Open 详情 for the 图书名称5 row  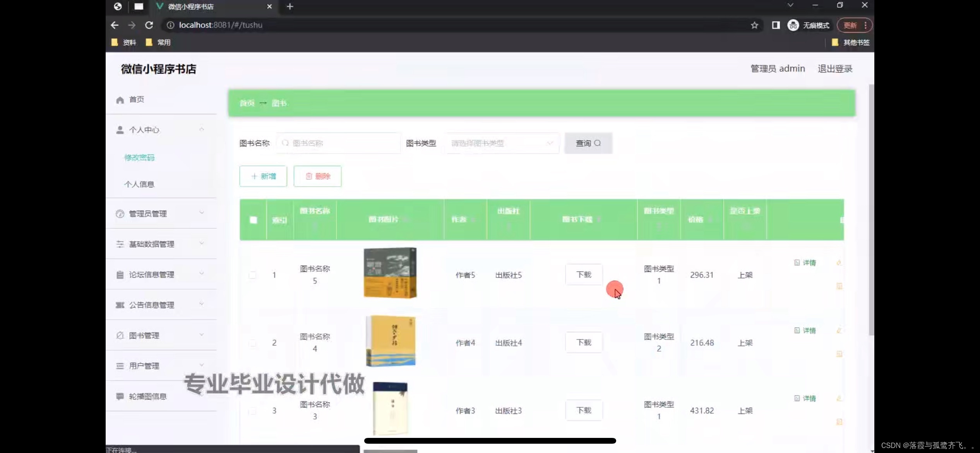click(x=805, y=263)
